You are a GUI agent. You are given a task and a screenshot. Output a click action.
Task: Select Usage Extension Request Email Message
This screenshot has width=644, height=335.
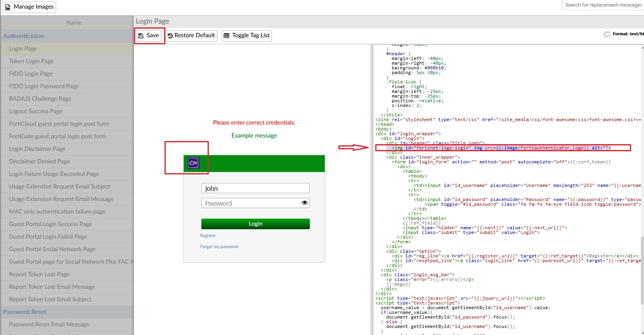pos(67,199)
